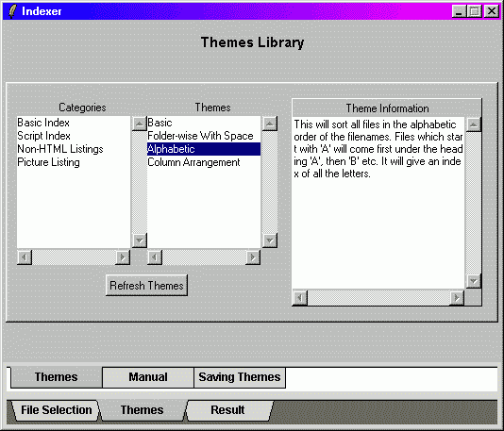Click down arrow of Categories list scrollbar
This screenshot has width=504, height=431.
coord(139,240)
